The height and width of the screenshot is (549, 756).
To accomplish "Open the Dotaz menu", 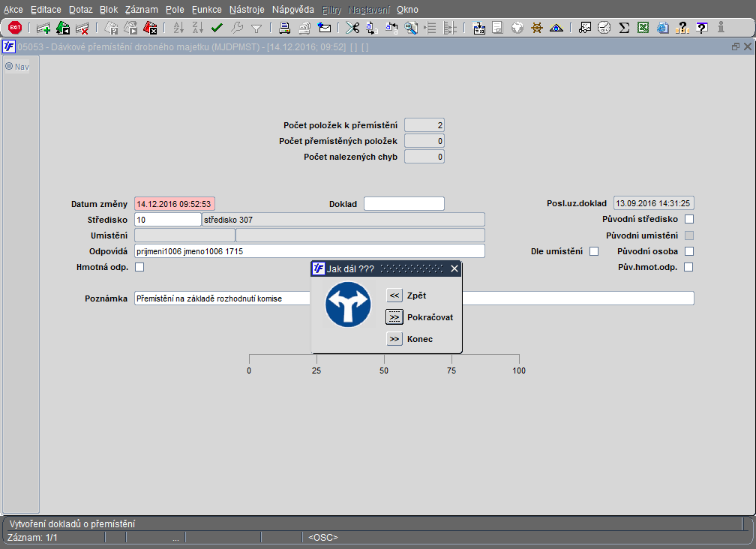I will click(x=80, y=10).
